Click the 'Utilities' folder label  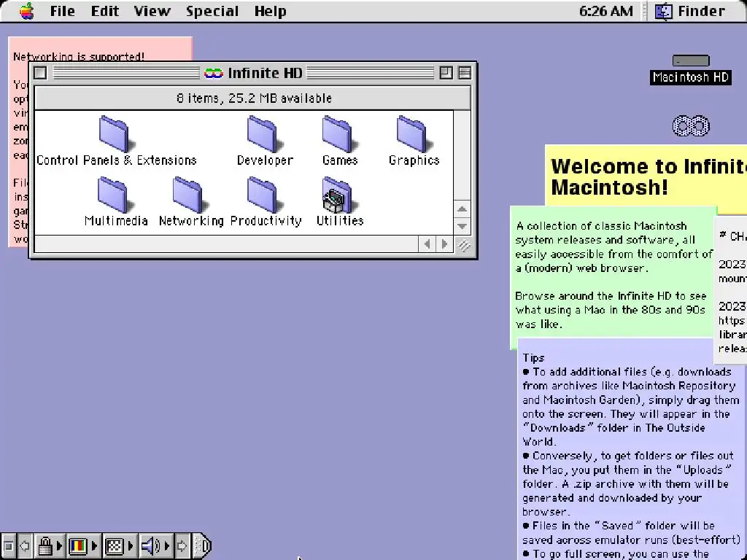(340, 220)
